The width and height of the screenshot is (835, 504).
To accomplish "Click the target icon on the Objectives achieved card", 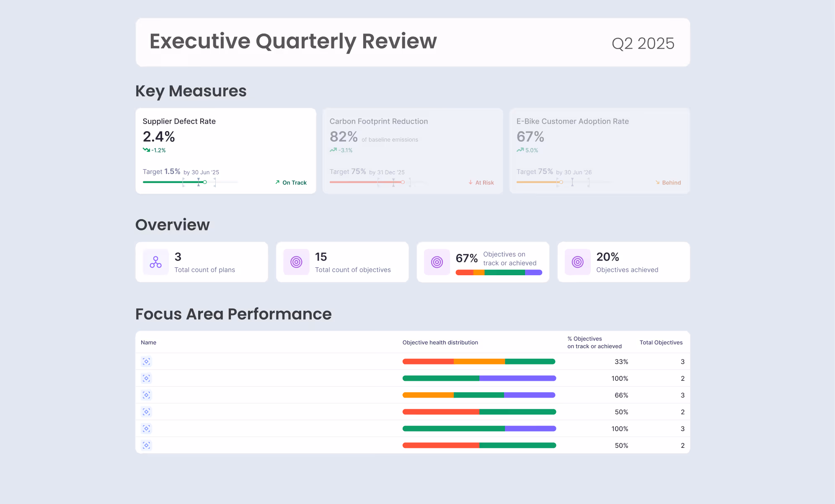I will (577, 262).
